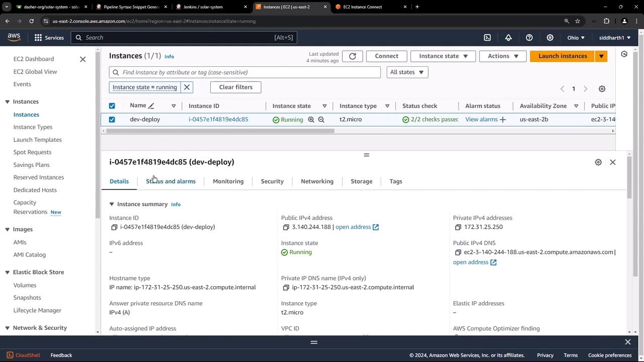This screenshot has width=644, height=362.
Task: Switch to the Monitoring tab
Action: click(228, 182)
